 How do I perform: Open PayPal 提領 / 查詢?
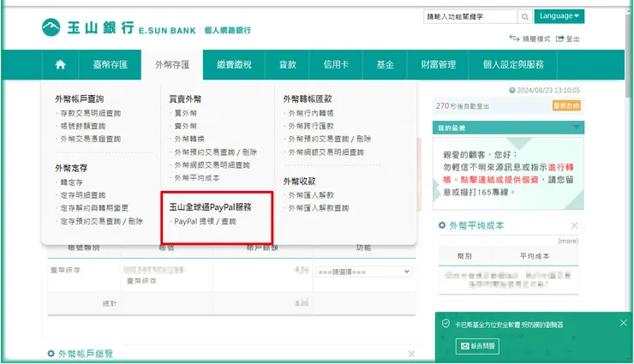[x=205, y=221]
